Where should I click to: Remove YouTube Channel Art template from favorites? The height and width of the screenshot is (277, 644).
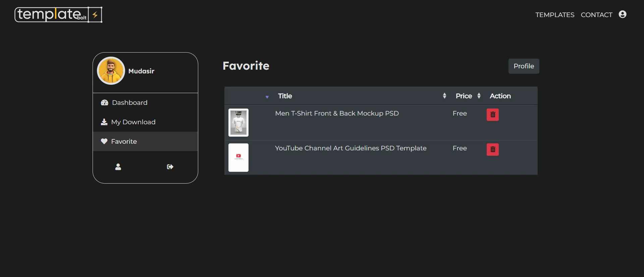[x=492, y=149]
